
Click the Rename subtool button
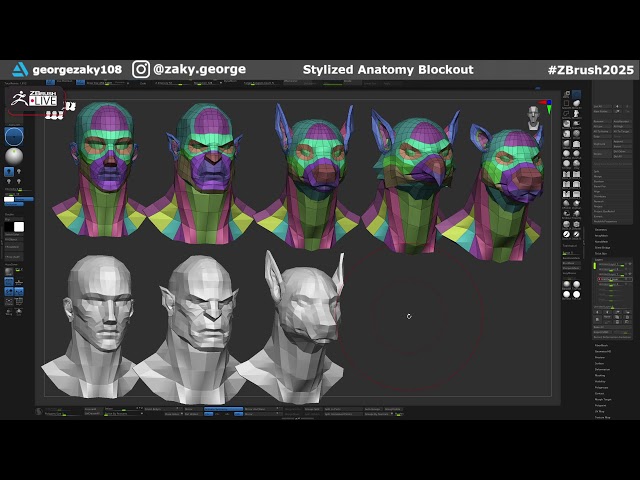point(602,121)
